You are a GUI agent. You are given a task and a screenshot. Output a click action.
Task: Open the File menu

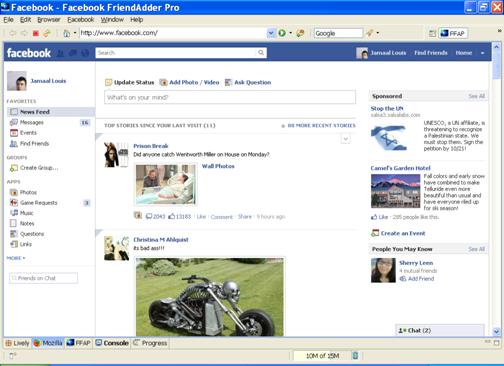click(x=8, y=20)
